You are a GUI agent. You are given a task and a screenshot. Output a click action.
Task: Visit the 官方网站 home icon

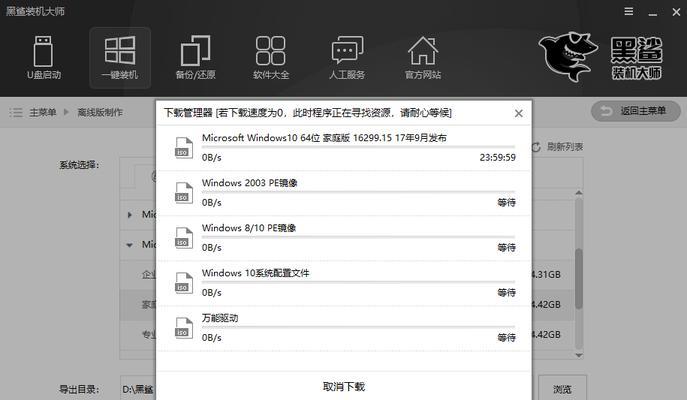click(423, 58)
